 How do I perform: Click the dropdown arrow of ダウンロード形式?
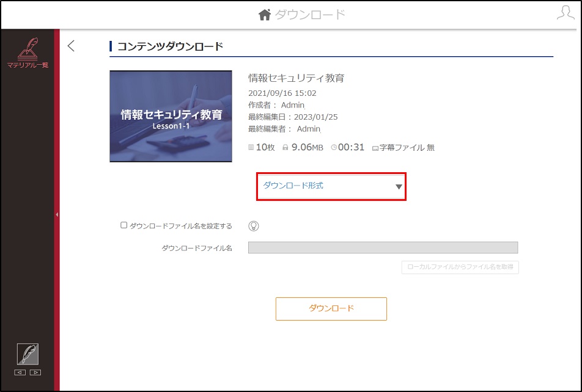399,187
